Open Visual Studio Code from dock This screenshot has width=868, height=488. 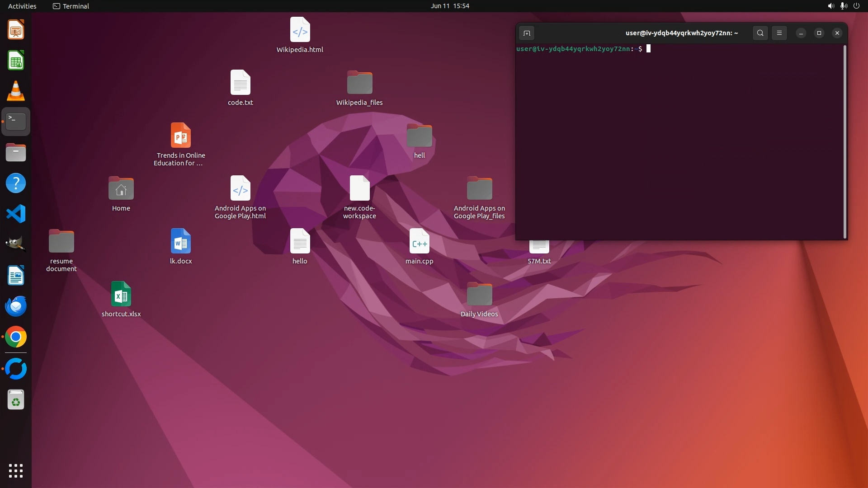[16, 214]
